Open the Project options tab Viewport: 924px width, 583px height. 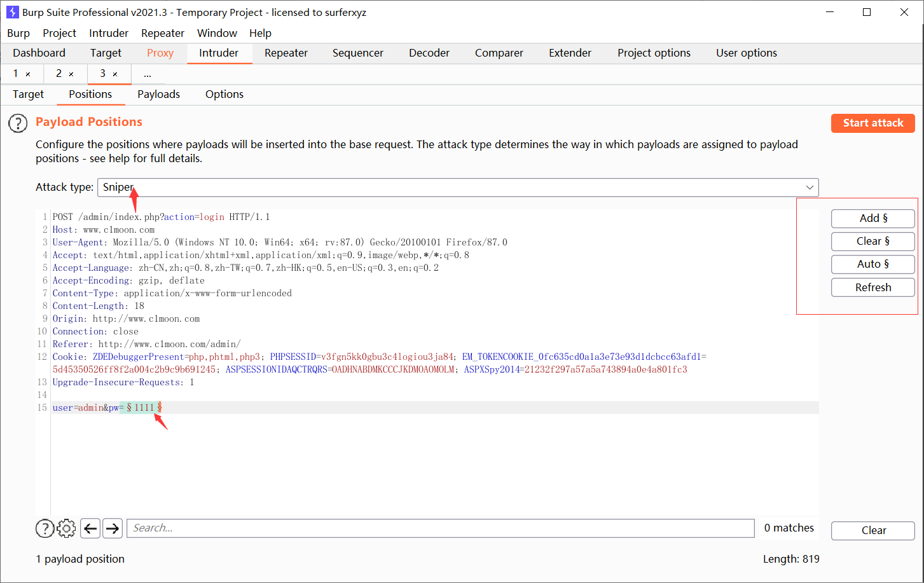click(654, 53)
